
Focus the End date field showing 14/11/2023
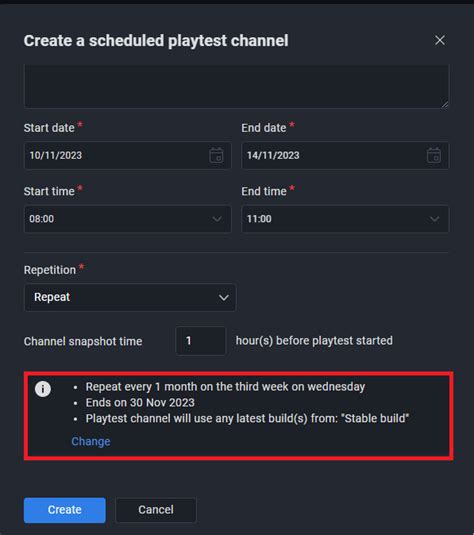click(345, 155)
